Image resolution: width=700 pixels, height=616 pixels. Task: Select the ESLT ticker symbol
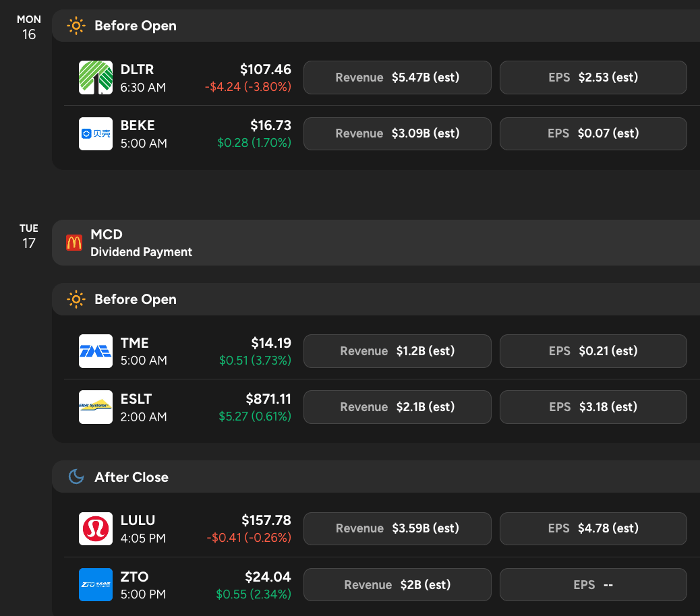tap(136, 399)
